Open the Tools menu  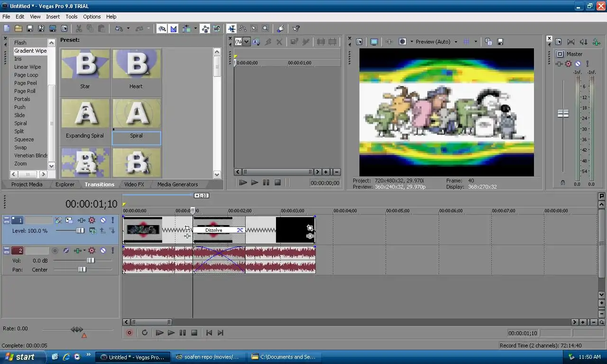(x=72, y=17)
